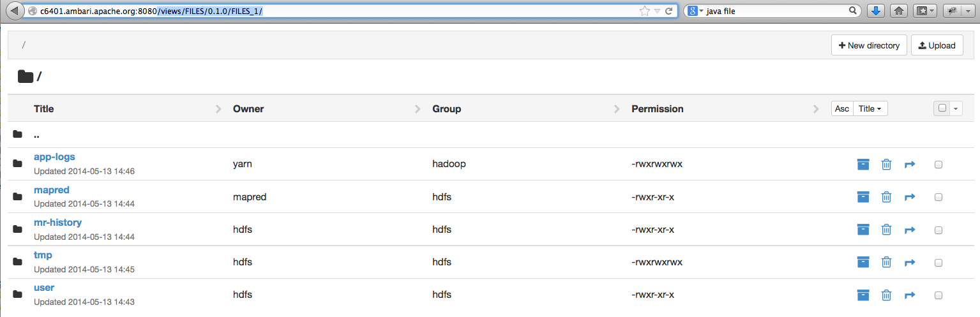
Task: Open the browser downloads arrow icon
Action: [x=877, y=11]
